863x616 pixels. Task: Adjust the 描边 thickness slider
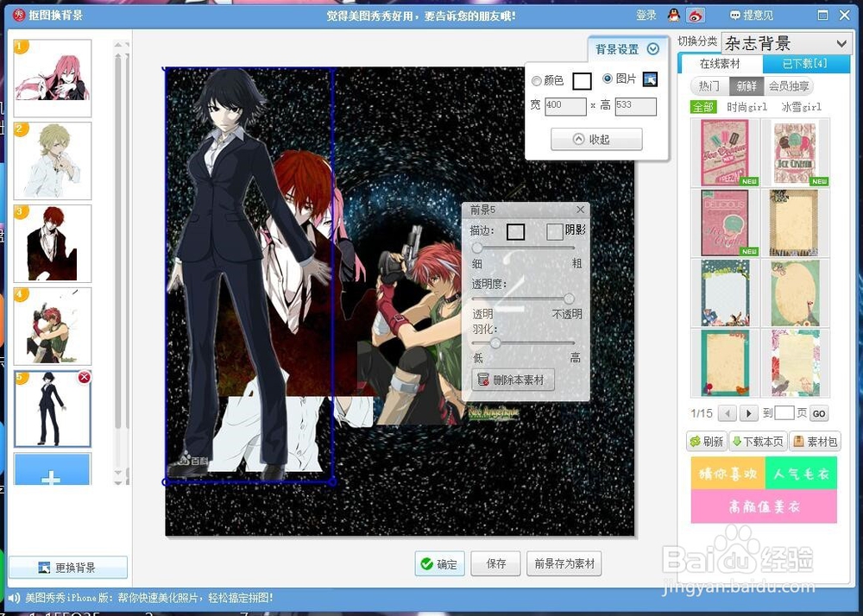pyautogui.click(x=477, y=248)
